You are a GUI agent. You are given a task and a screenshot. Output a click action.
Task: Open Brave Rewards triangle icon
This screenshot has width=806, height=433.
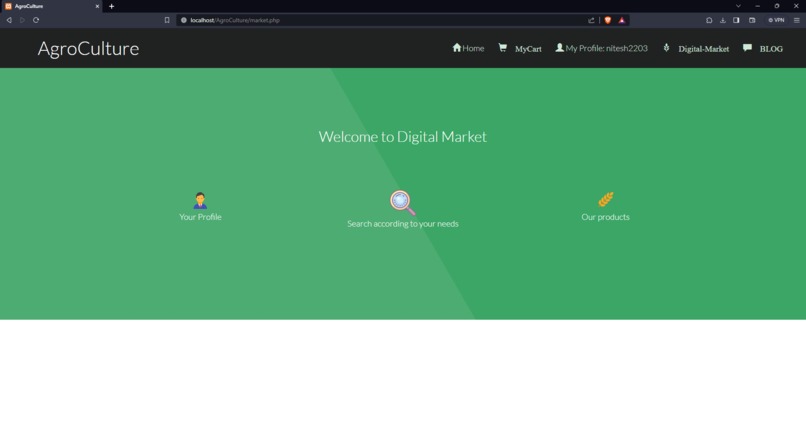(x=621, y=20)
